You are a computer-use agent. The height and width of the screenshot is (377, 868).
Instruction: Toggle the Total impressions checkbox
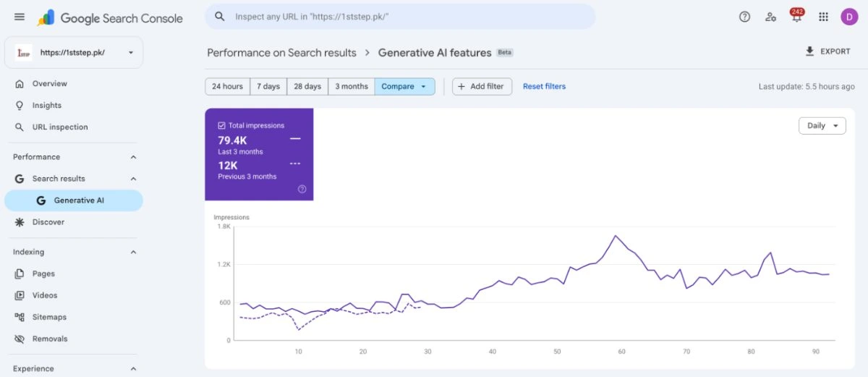(x=222, y=125)
